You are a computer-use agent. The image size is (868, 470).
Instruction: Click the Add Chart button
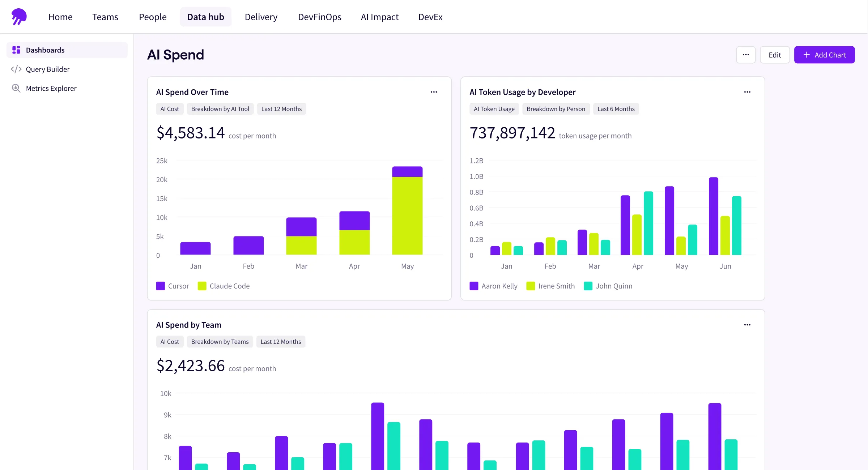(824, 55)
